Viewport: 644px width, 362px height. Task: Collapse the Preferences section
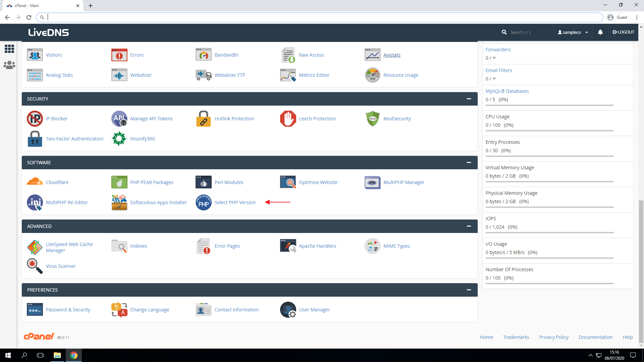pos(469,290)
